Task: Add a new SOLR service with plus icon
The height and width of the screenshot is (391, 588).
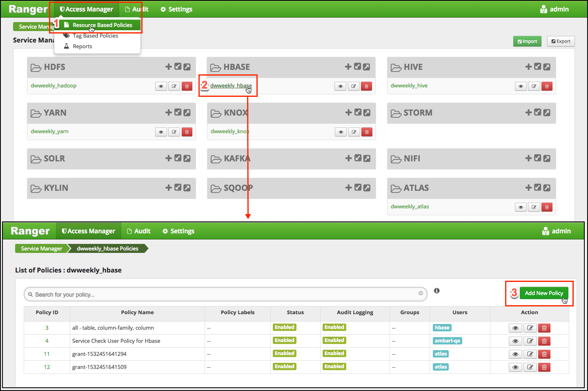Action: point(169,158)
